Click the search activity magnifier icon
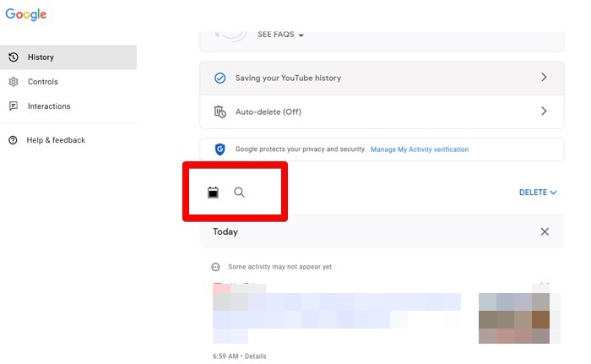Viewport: 591px width, 364px height. 239,193
